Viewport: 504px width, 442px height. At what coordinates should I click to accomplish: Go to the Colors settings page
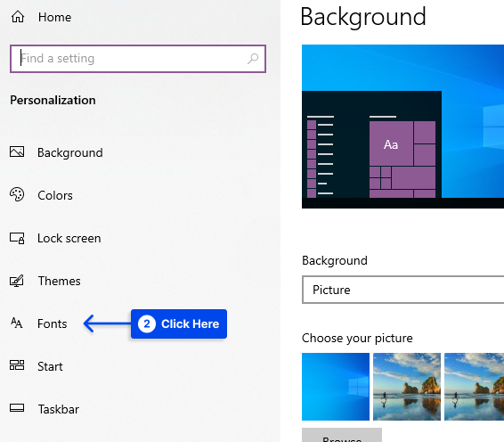tap(55, 195)
